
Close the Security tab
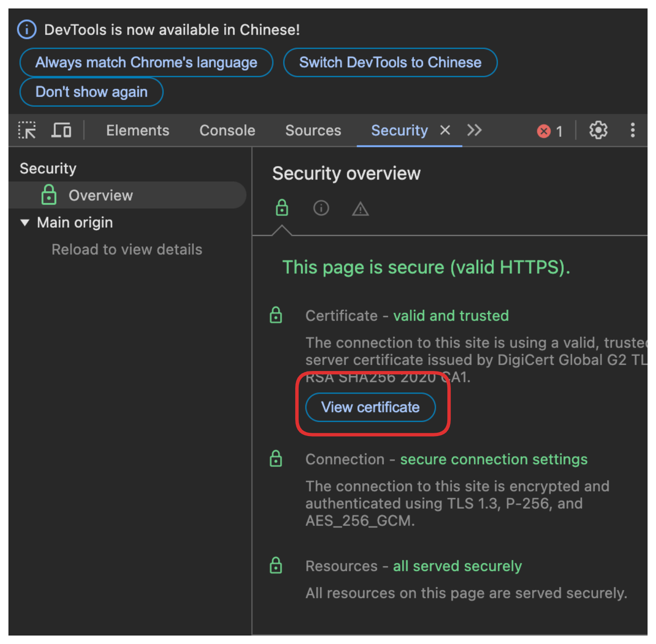point(445,130)
